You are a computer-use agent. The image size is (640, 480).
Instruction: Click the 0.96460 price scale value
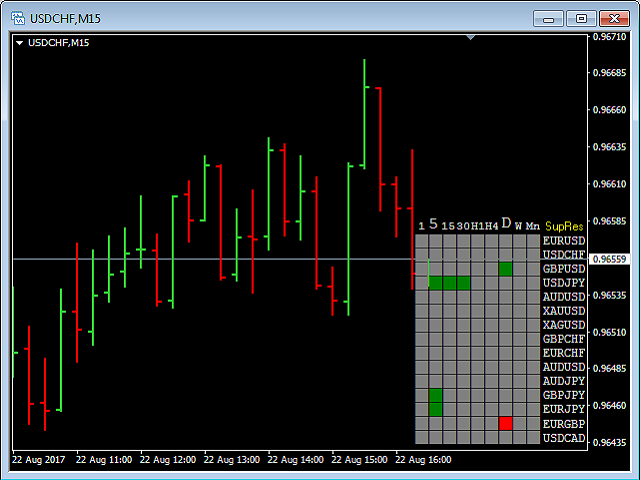[609, 406]
